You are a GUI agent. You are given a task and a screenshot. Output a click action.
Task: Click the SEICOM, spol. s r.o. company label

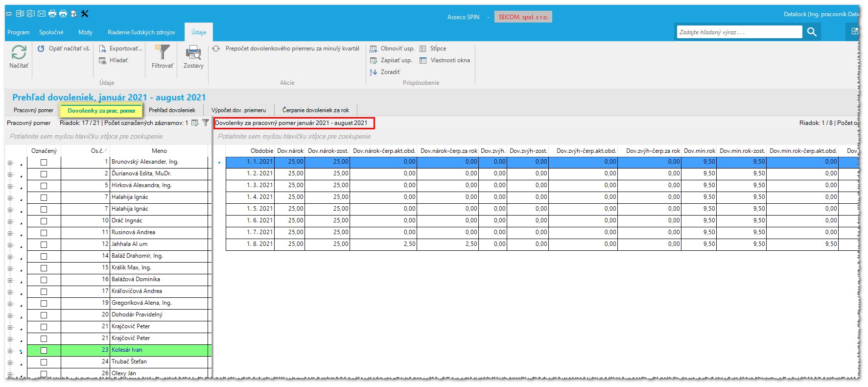coord(523,17)
